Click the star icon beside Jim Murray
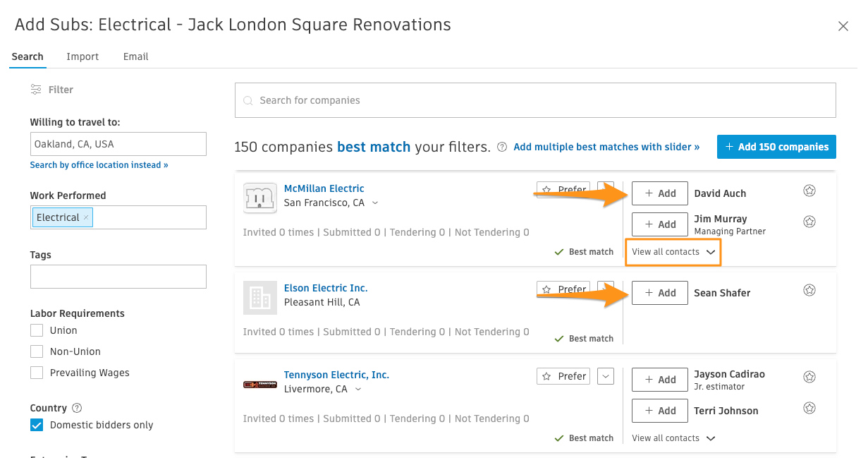 click(x=809, y=222)
